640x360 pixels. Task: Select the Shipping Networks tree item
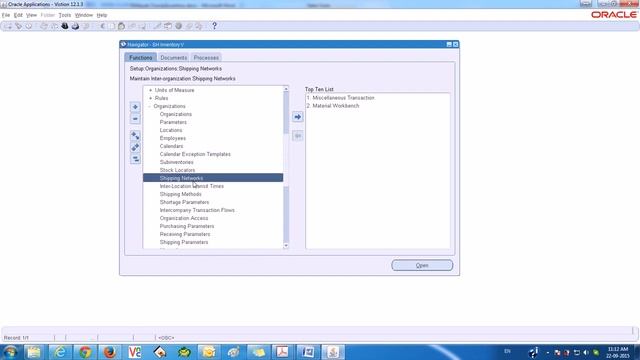pyautogui.click(x=213, y=178)
